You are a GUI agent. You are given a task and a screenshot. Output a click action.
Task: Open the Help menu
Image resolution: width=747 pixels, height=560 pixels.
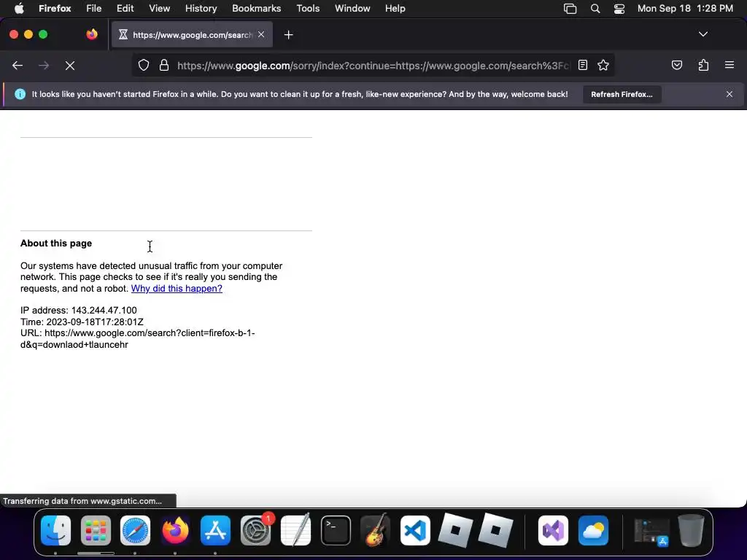click(395, 9)
